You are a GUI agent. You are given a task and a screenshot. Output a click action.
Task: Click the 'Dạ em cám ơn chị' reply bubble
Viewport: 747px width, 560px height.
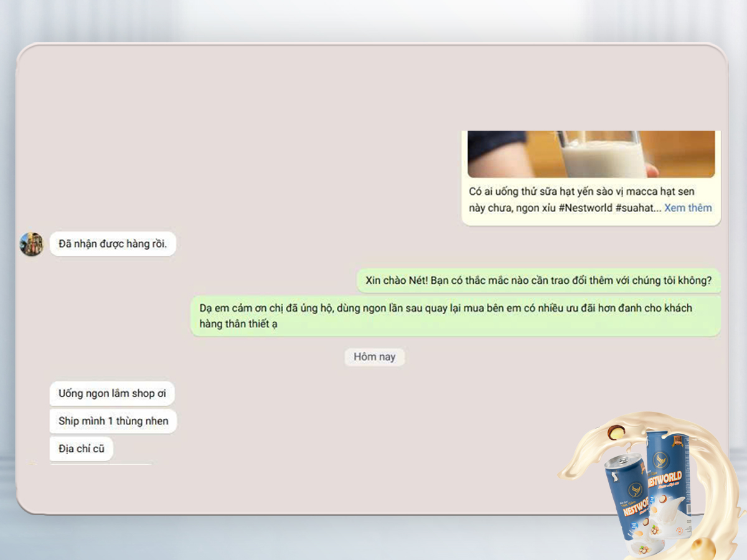point(454,316)
